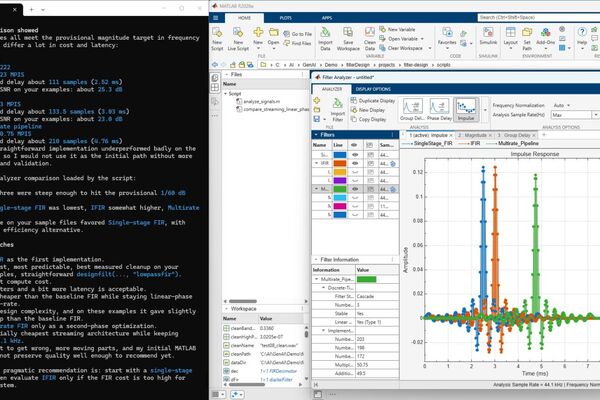The image size is (600, 400).
Task: Select the ANALYZER tab
Action: (332, 89)
